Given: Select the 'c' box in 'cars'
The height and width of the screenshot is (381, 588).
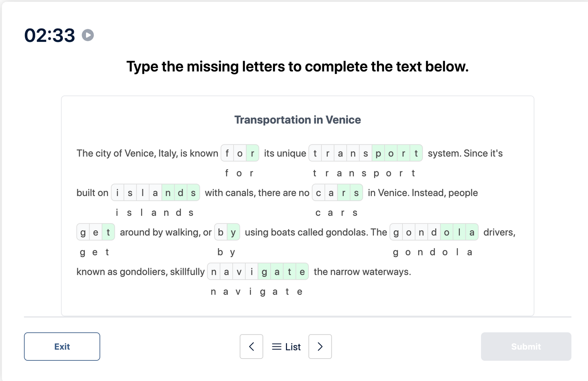Looking at the screenshot, I should [318, 192].
